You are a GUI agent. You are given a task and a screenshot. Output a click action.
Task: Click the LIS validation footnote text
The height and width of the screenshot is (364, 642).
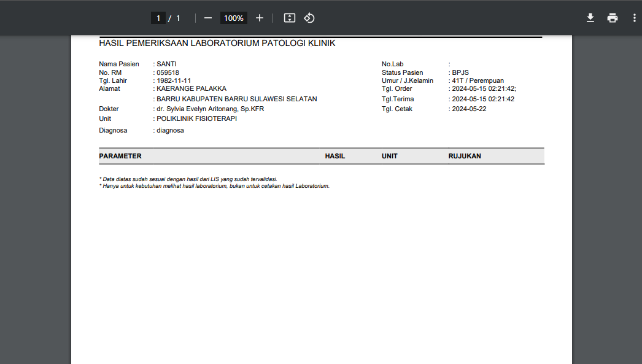[x=187, y=178]
